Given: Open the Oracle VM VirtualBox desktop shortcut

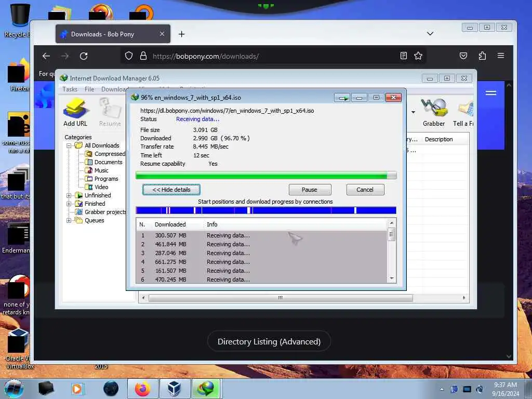Looking at the screenshot, I should point(18,348).
